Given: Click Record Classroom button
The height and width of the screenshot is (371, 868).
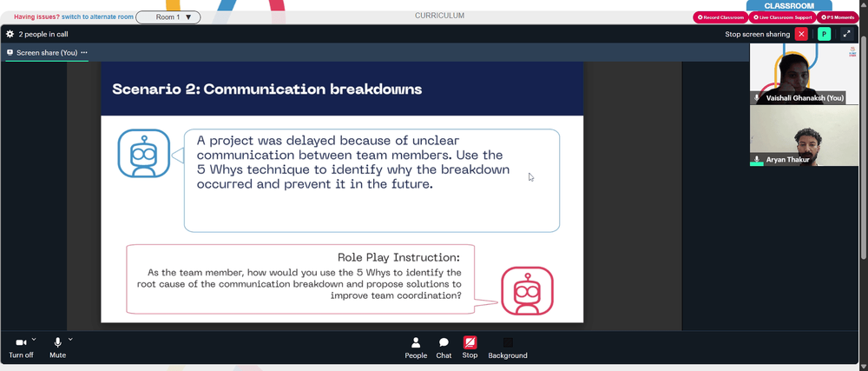Looking at the screenshot, I should click(720, 17).
